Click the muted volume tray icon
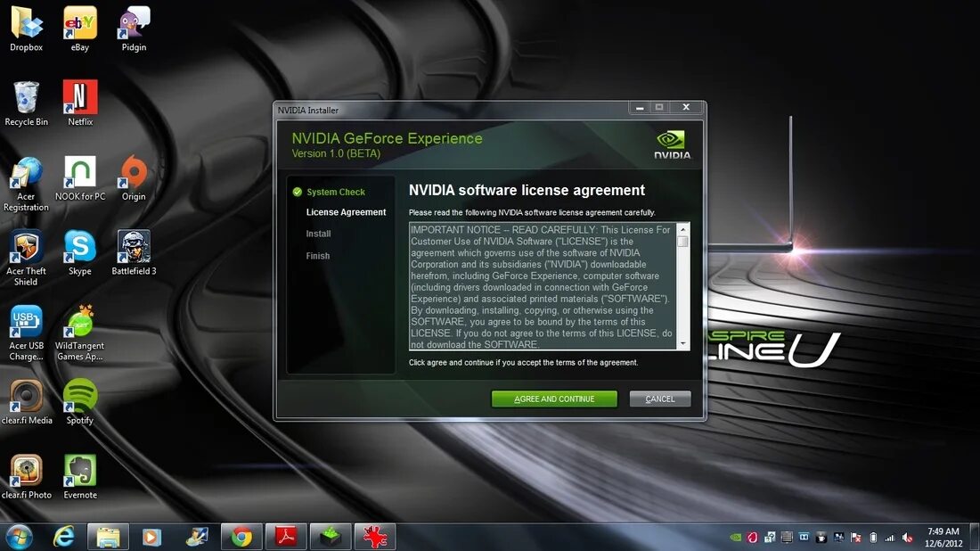Image resolution: width=980 pixels, height=551 pixels. pos(908,538)
